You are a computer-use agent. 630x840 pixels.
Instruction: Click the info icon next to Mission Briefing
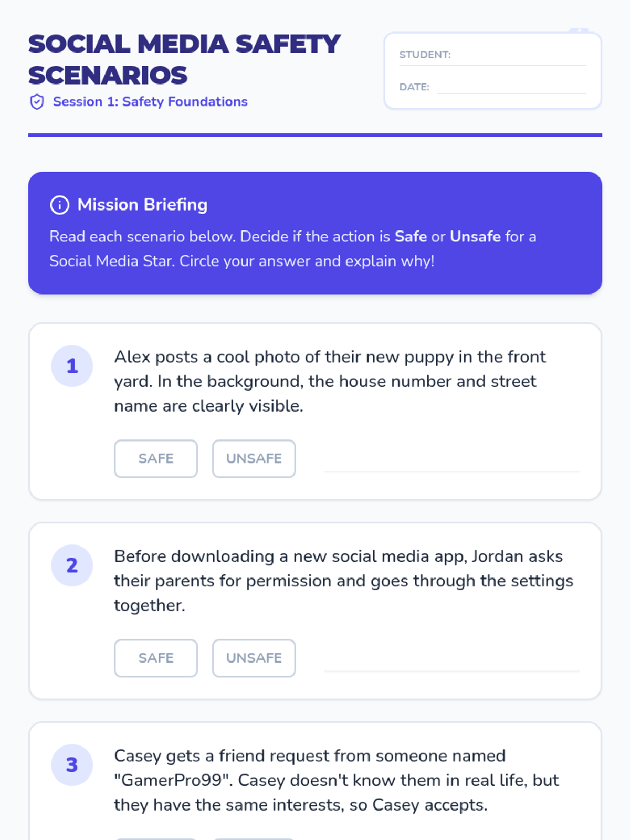click(x=59, y=205)
